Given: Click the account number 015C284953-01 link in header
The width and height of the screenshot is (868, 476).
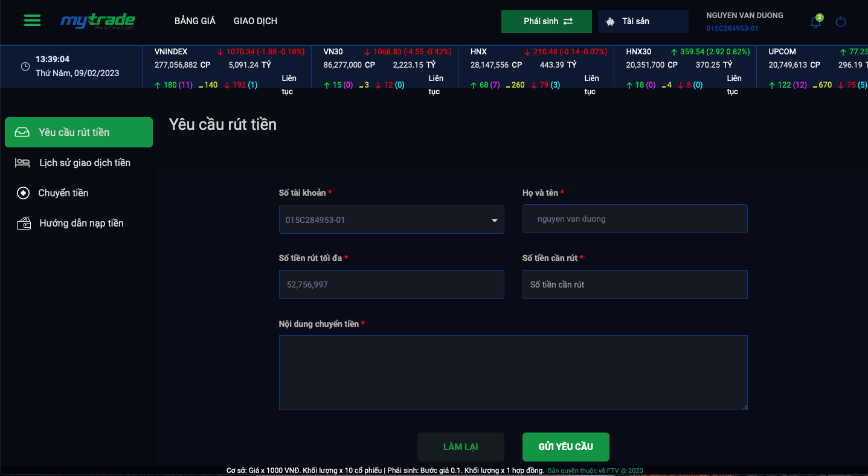Looking at the screenshot, I should 732,28.
